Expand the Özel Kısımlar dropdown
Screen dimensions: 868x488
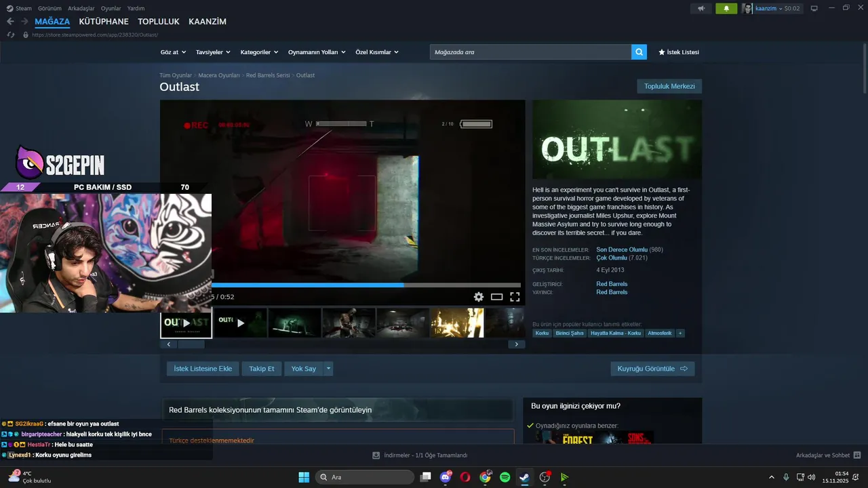[377, 52]
